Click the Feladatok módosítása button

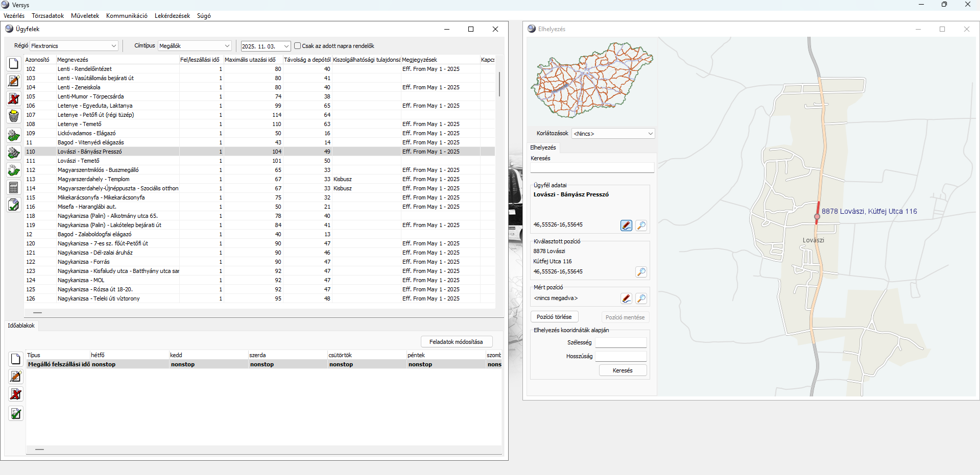coord(456,342)
